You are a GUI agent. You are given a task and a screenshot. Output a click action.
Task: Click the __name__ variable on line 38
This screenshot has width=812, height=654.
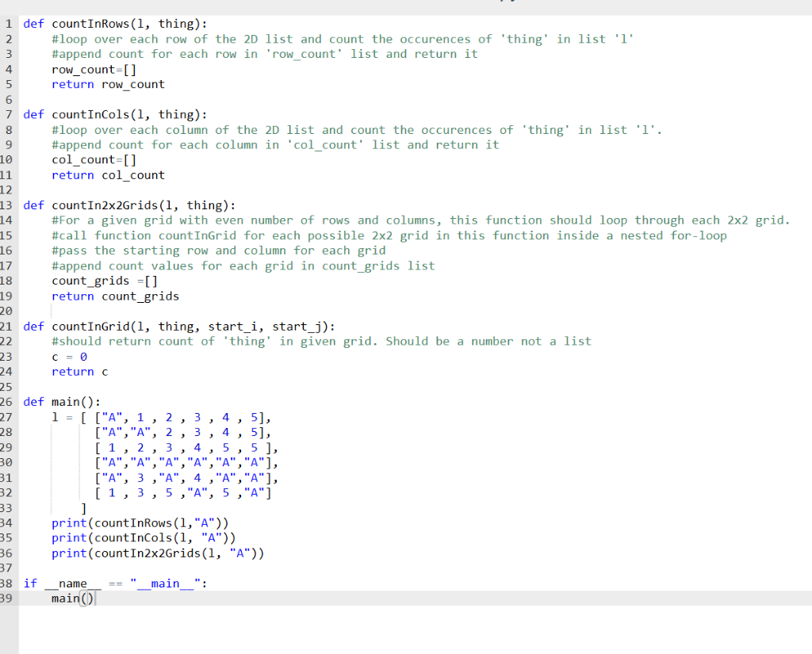(x=67, y=583)
